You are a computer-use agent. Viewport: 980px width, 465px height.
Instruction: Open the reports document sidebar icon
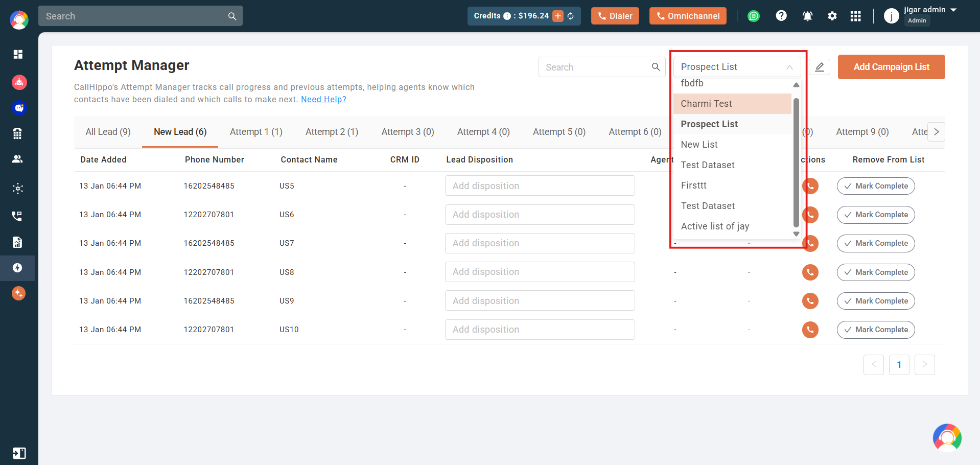tap(17, 242)
